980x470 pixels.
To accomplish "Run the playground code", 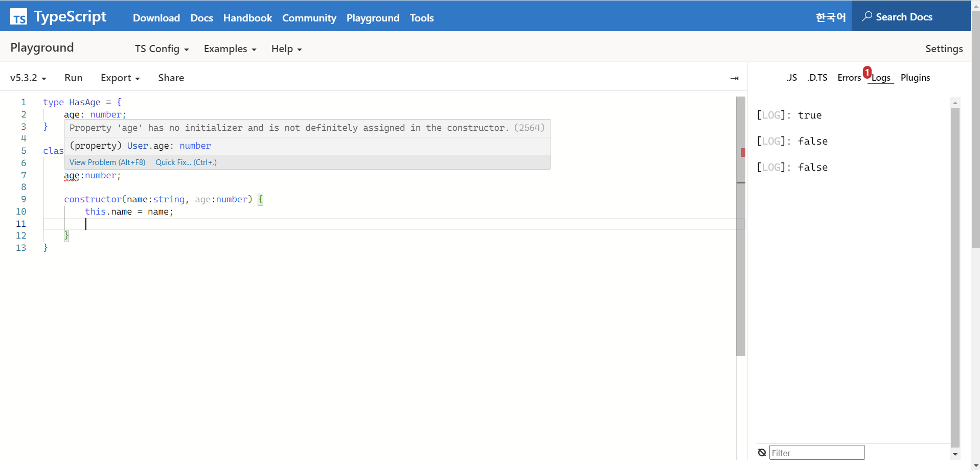I will point(74,78).
